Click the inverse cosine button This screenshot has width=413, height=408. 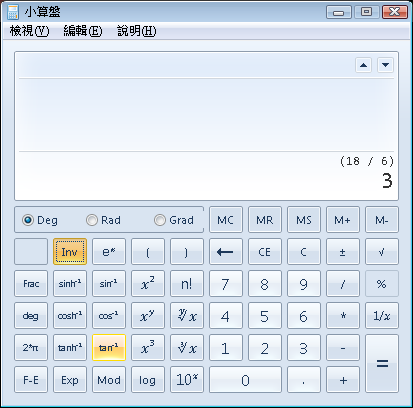coord(109,316)
